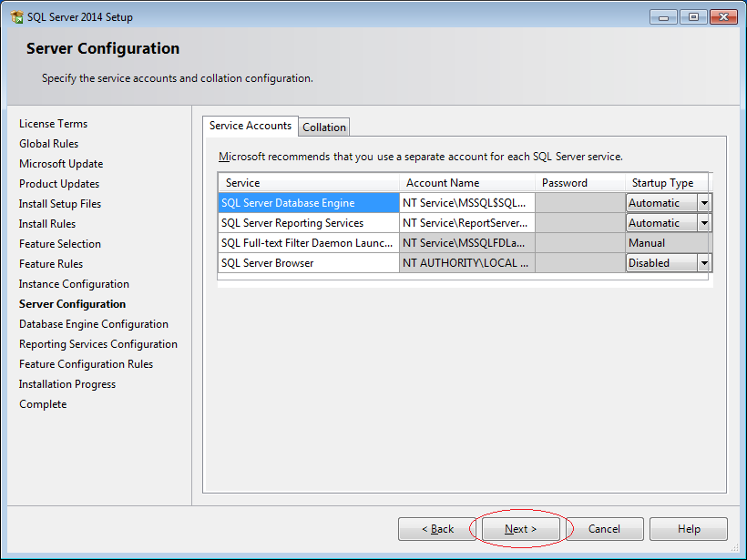Click Installation Progress step
Image resolution: width=747 pixels, height=560 pixels.
67,384
